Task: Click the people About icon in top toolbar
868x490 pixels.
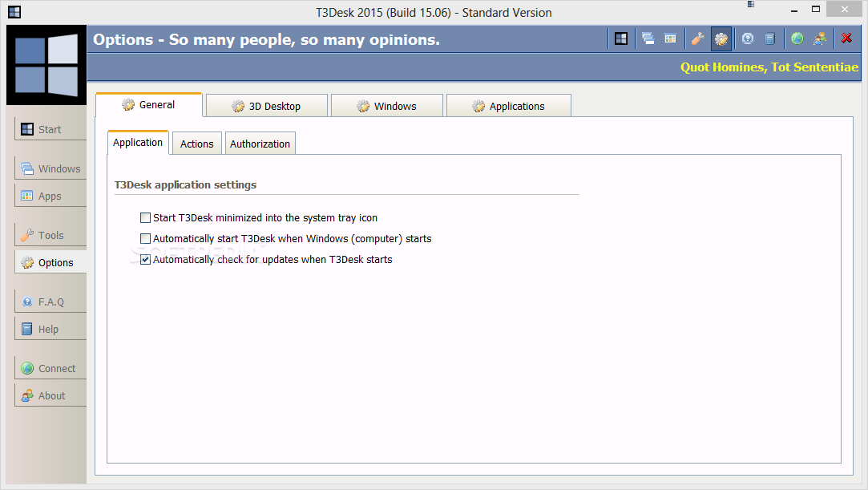Action: tap(820, 38)
